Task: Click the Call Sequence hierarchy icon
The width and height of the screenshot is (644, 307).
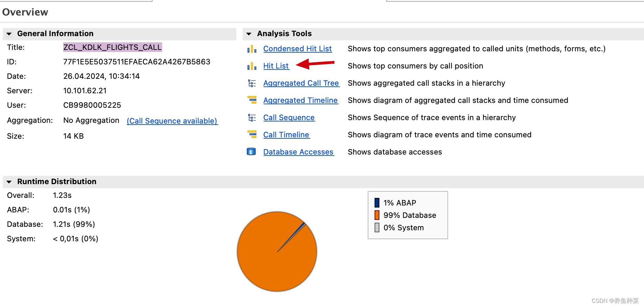Action: [x=252, y=118]
